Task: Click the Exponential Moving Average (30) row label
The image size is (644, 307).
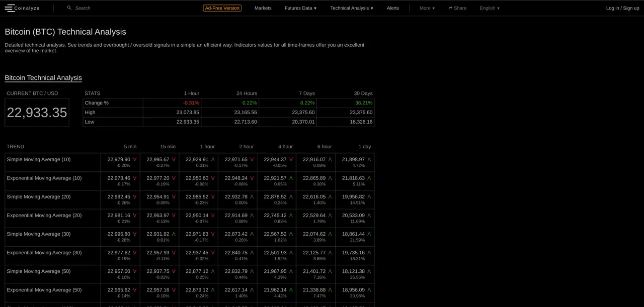Action: click(44, 253)
